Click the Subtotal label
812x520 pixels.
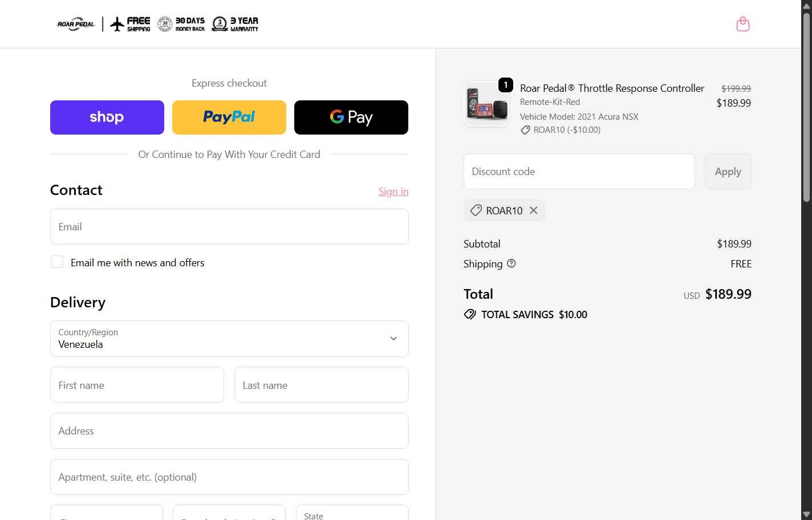[482, 243]
